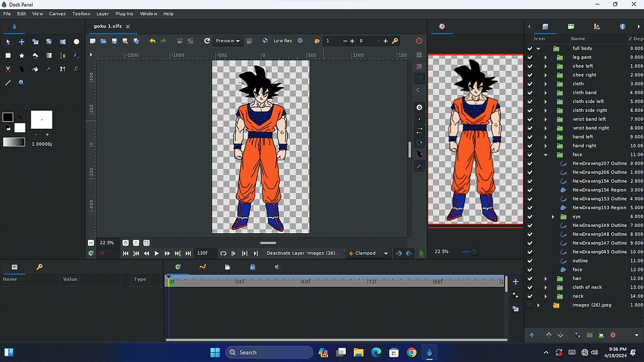Uncheck the visibility checkbox for the face layer
644x362 pixels.
click(529, 155)
